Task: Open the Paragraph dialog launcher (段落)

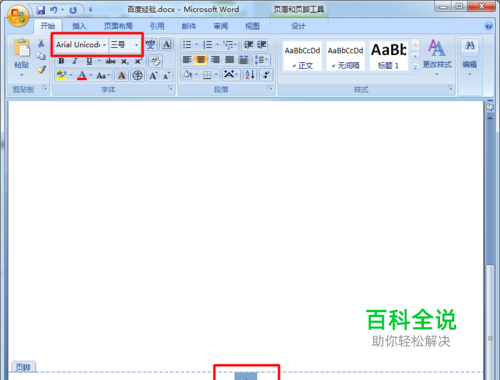Action: click(x=270, y=88)
